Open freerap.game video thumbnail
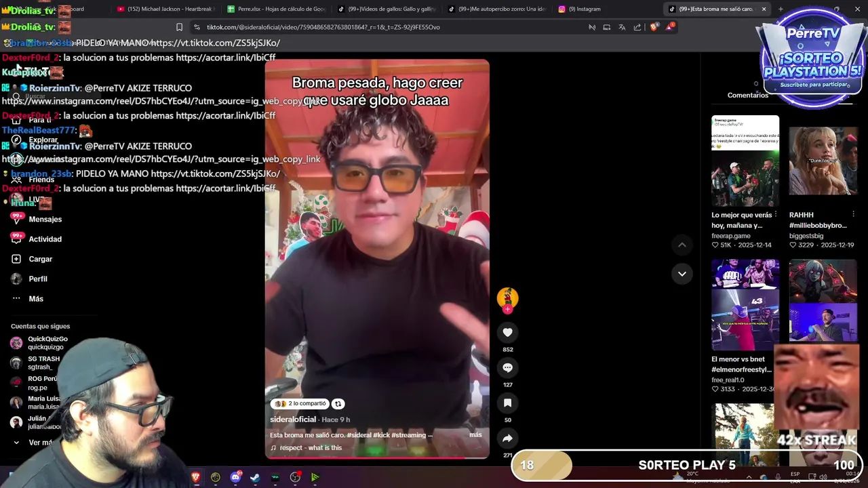Screen dimensions: 868x488 (745, 161)
